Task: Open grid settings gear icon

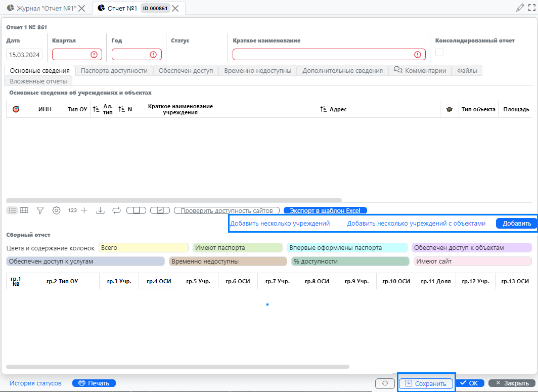Action: [57, 210]
